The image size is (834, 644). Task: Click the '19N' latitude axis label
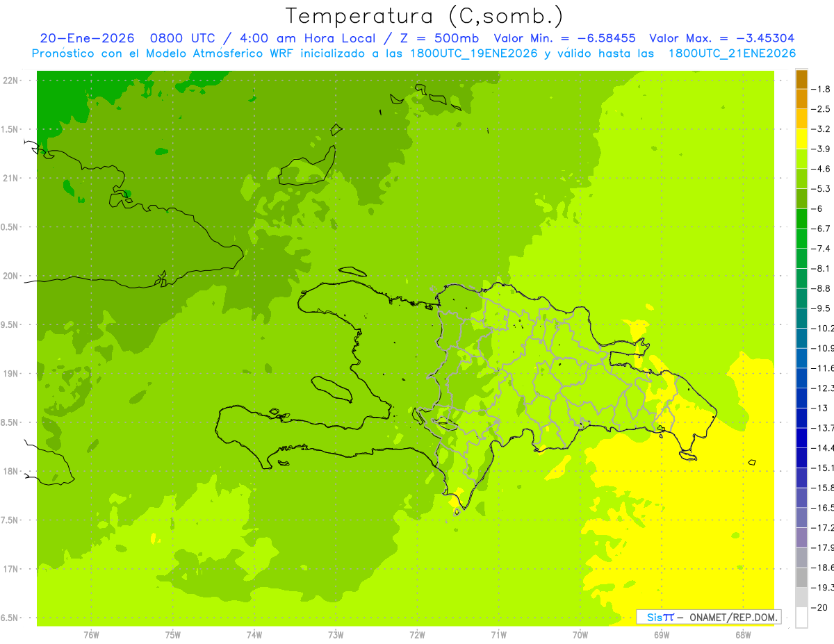click(11, 374)
